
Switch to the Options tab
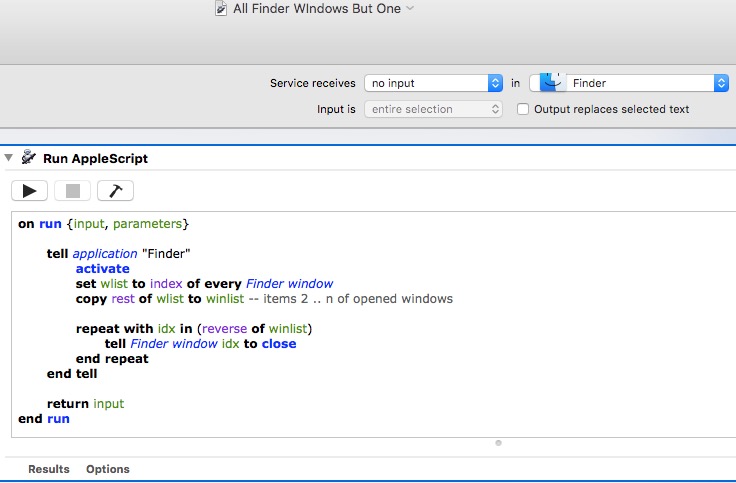107,469
